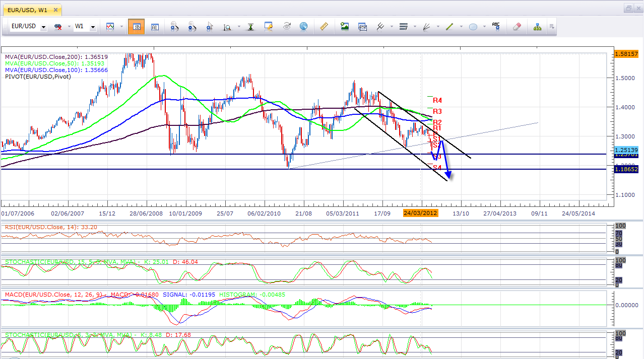Click the eye visibility icon in toolbar
Viewport: 644px width, 359px height.
coord(287,27)
